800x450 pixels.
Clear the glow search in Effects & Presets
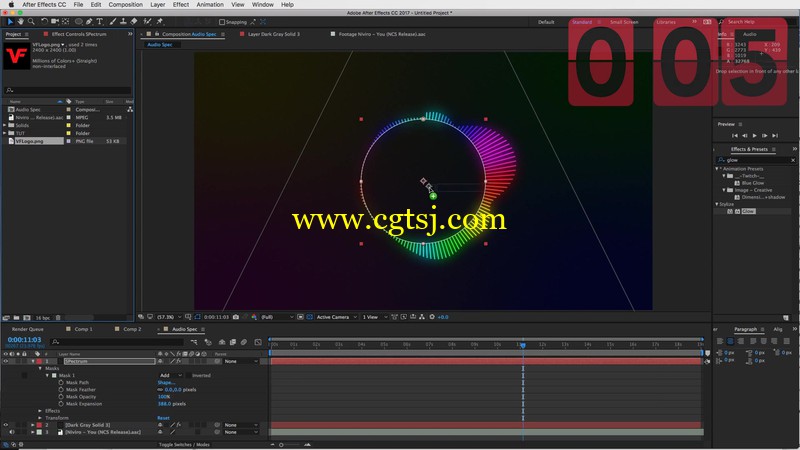[x=793, y=160]
